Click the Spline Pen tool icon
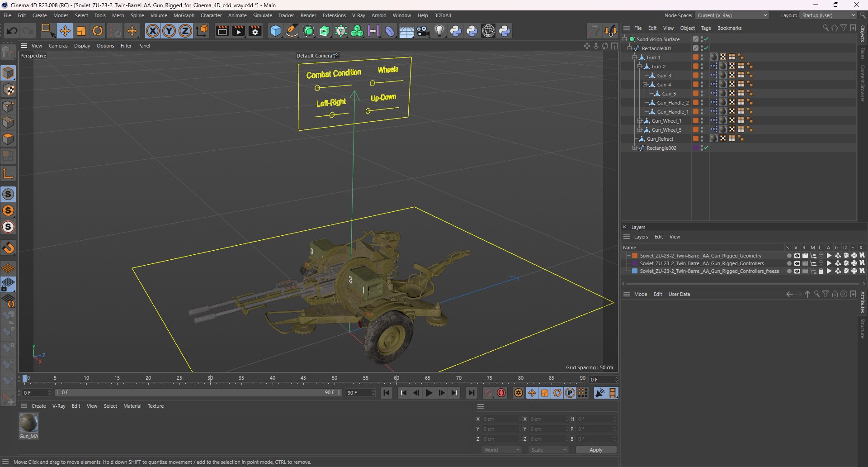This screenshot has width=868, height=467. 292,31
